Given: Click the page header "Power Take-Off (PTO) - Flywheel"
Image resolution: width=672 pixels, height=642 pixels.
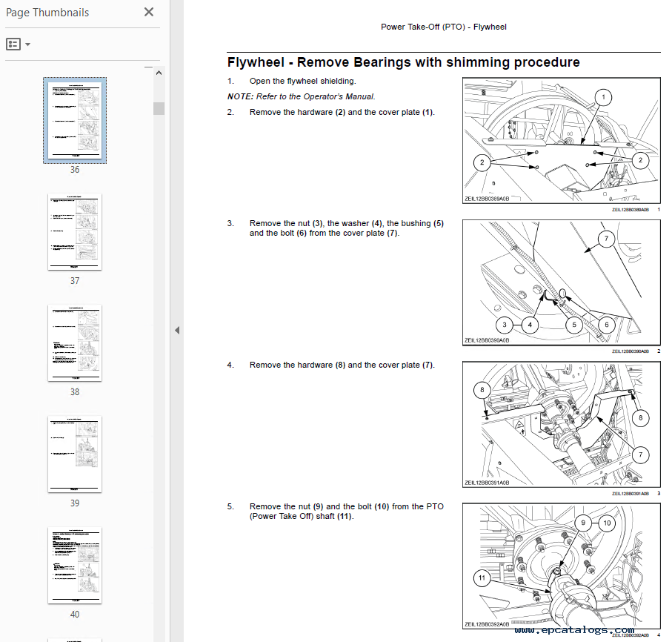Looking at the screenshot, I should point(444,27).
